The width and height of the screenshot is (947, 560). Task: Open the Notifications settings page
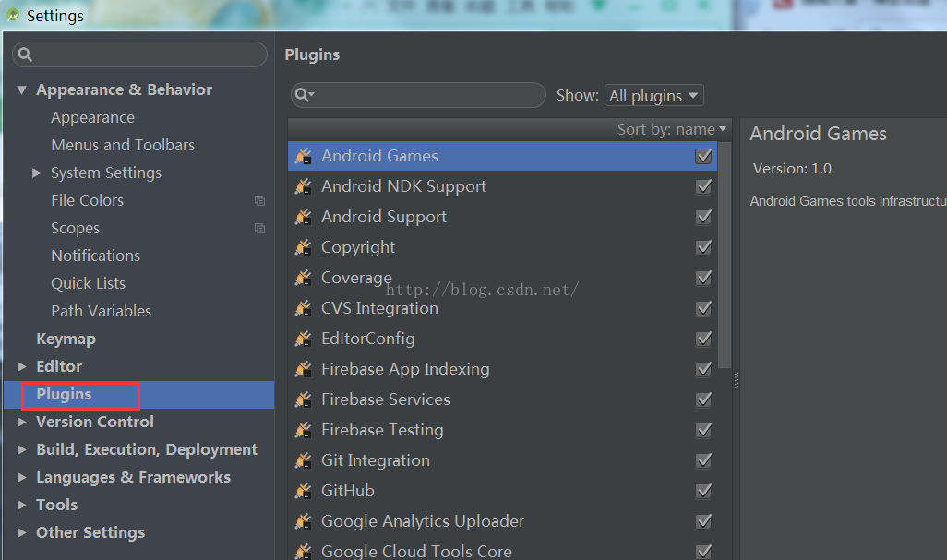click(x=95, y=256)
